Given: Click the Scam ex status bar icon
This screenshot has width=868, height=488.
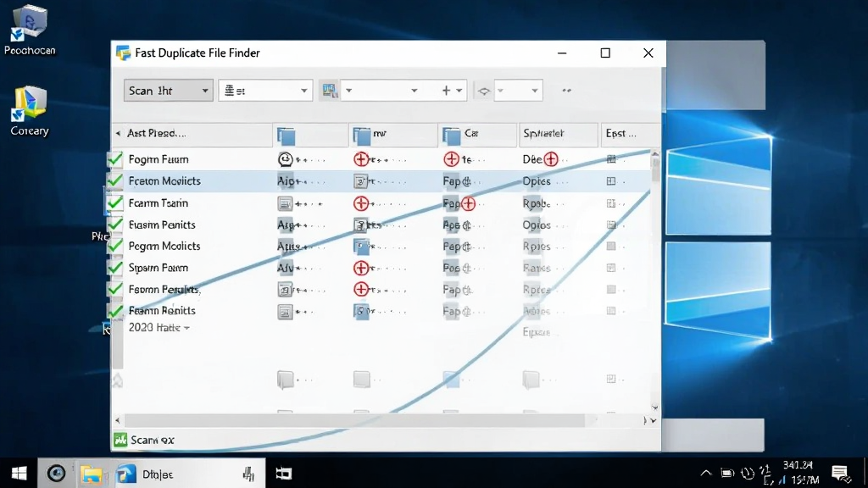Looking at the screenshot, I should coord(120,440).
